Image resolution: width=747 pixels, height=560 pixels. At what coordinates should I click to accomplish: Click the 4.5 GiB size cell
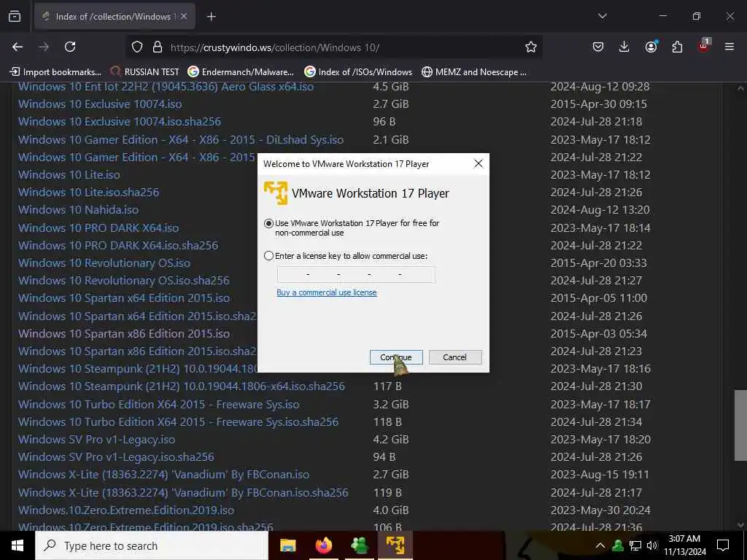click(391, 87)
